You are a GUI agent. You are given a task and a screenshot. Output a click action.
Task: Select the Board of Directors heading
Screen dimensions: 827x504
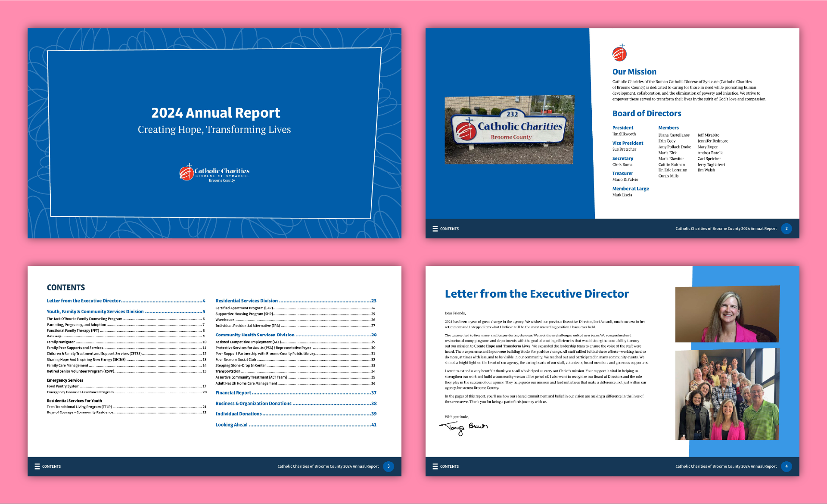point(647,113)
